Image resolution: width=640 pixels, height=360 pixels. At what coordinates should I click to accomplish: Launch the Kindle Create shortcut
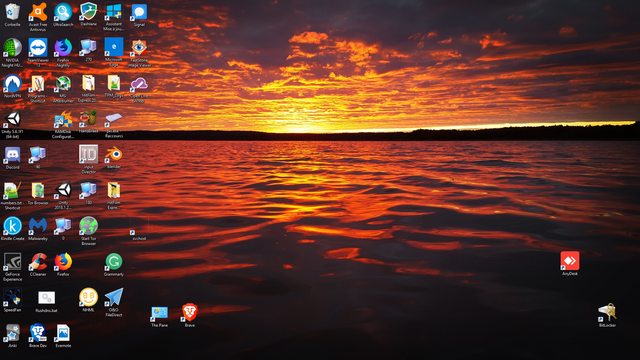(x=12, y=227)
